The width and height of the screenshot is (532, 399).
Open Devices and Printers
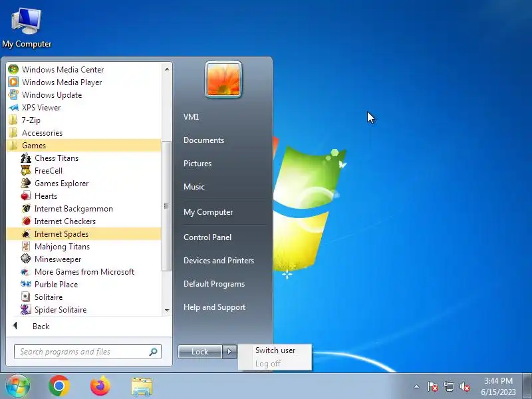click(219, 261)
